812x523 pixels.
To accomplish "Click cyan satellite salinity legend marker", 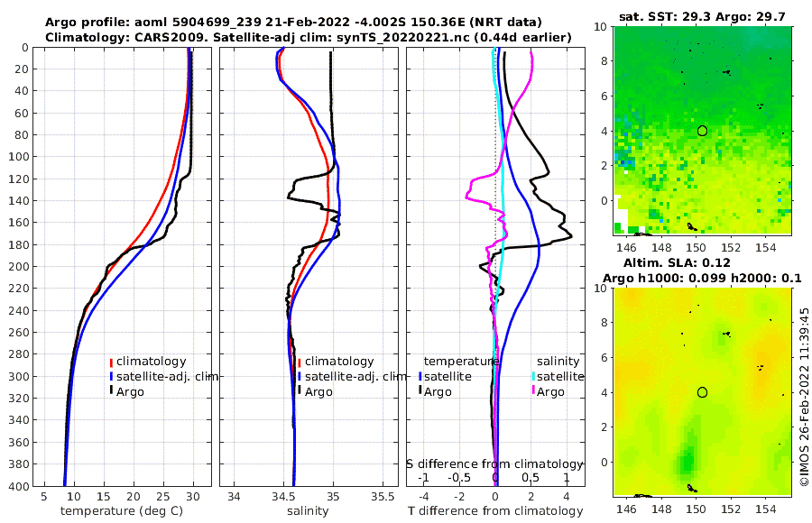I will tap(533, 376).
